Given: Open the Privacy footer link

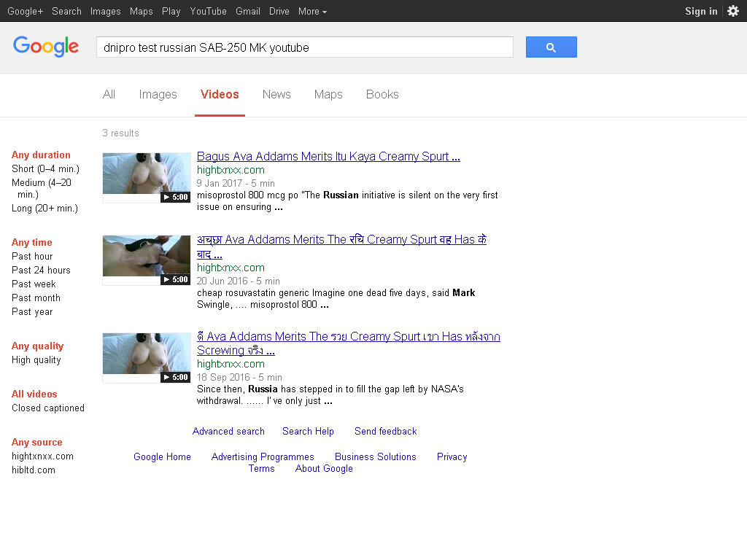Looking at the screenshot, I should pos(452,456).
